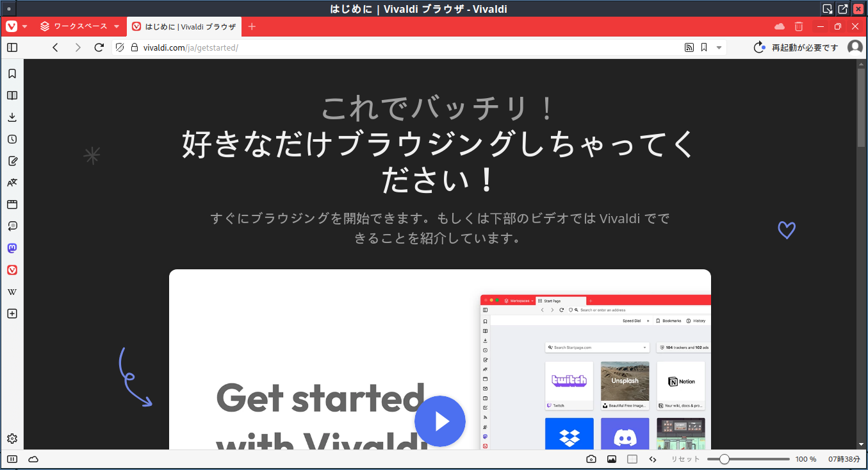
Task: Open the Wikipedia web panel
Action: pyautogui.click(x=12, y=292)
